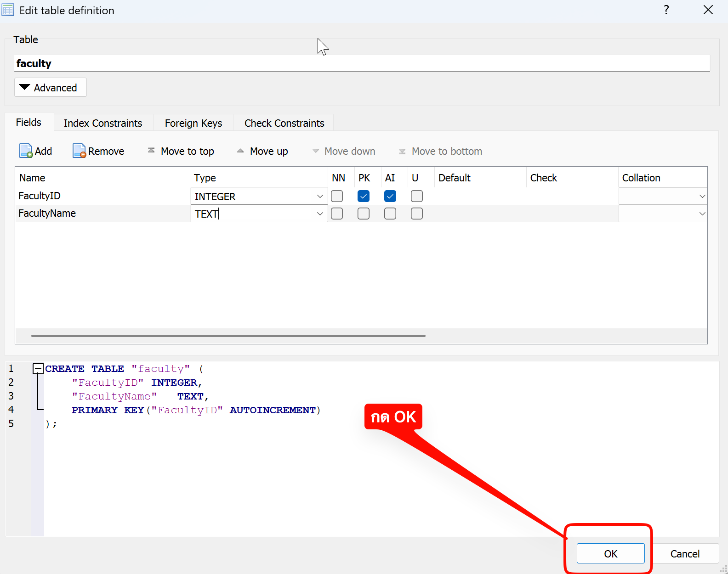Image resolution: width=728 pixels, height=574 pixels.
Task: Click the horizontal scrollbar of fields list
Action: (228, 336)
